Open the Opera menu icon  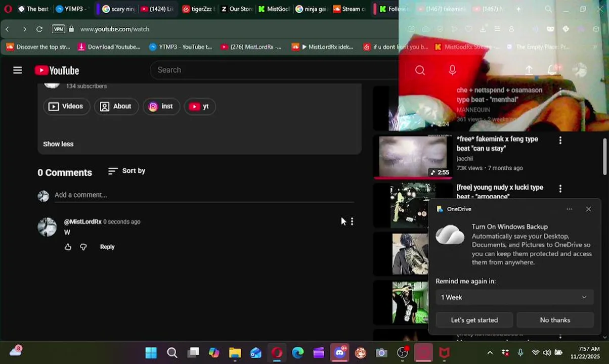tap(8, 9)
